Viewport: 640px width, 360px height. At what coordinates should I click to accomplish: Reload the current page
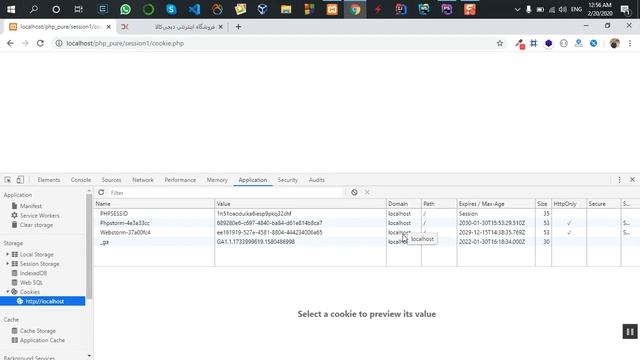coord(40,43)
